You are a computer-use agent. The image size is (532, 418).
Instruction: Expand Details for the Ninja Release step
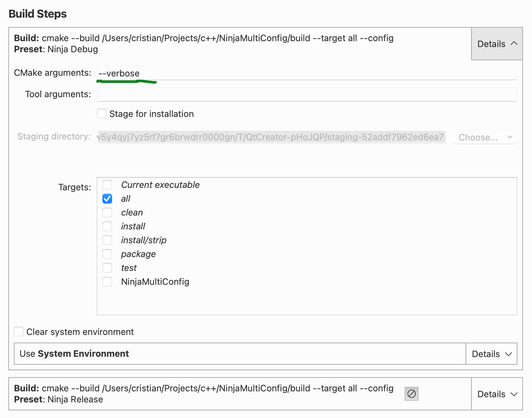(x=497, y=394)
